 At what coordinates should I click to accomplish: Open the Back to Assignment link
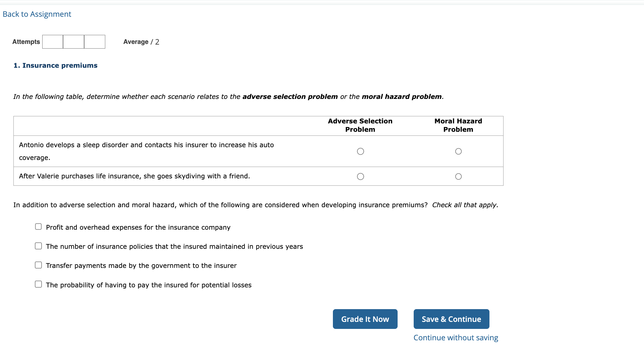[37, 14]
